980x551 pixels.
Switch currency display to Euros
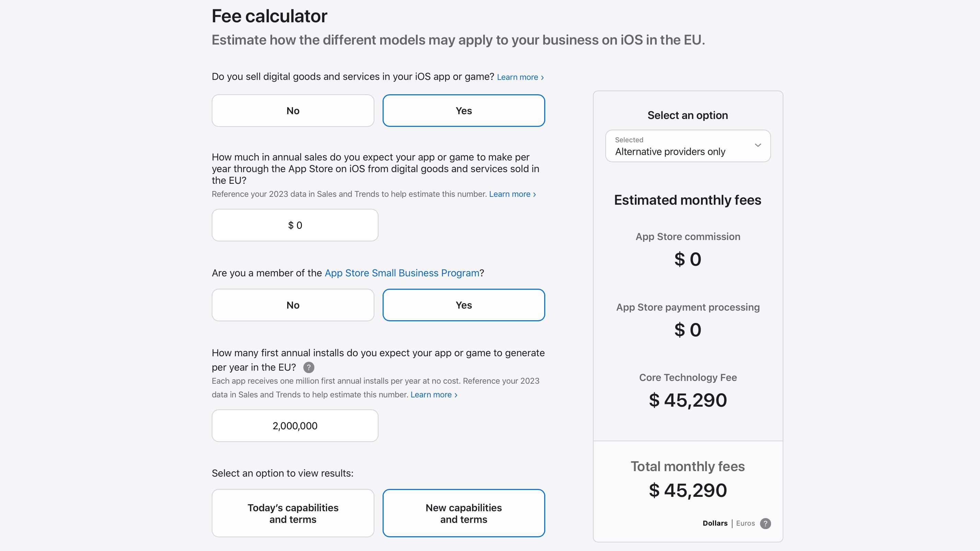point(745,523)
